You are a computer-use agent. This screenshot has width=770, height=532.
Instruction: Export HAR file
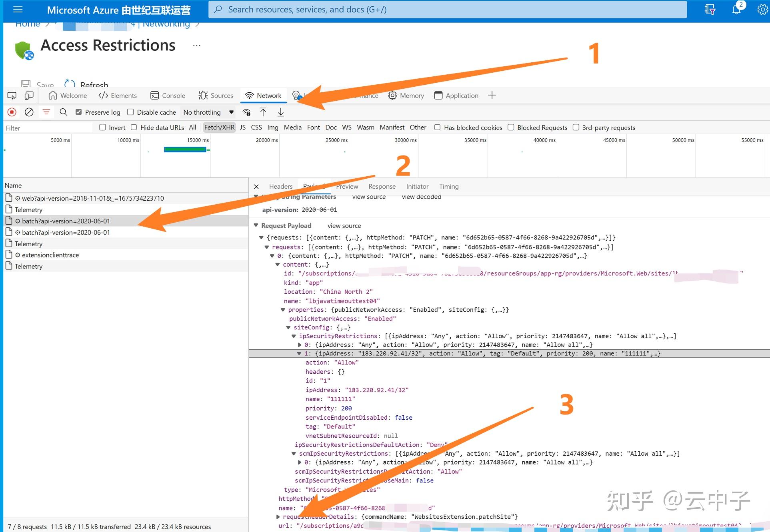click(280, 112)
